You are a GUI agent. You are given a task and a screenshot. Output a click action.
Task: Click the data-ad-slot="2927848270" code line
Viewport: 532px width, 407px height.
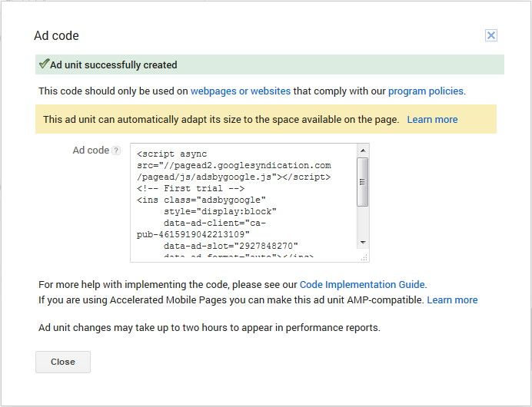pos(231,246)
